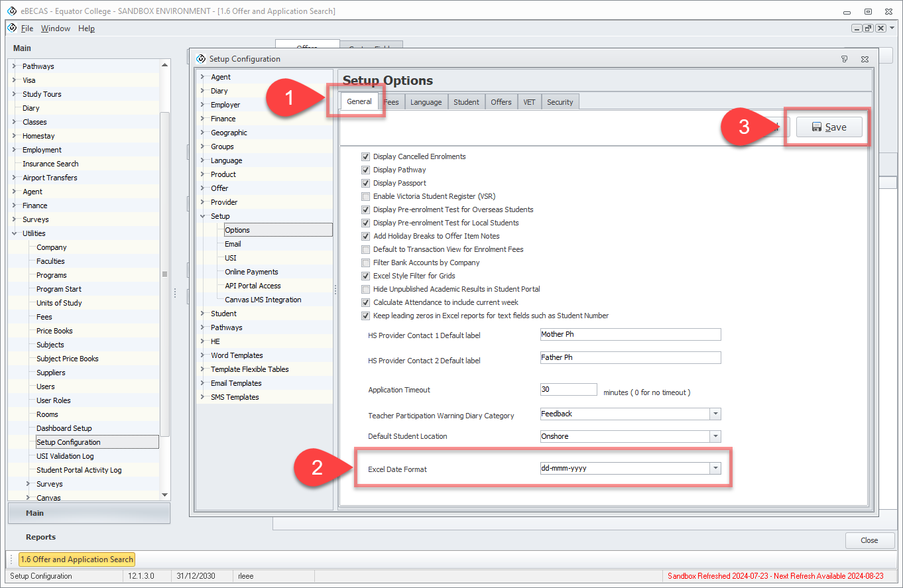Switch to the Fees tab
Viewport: 903px width, 588px height.
391,102
